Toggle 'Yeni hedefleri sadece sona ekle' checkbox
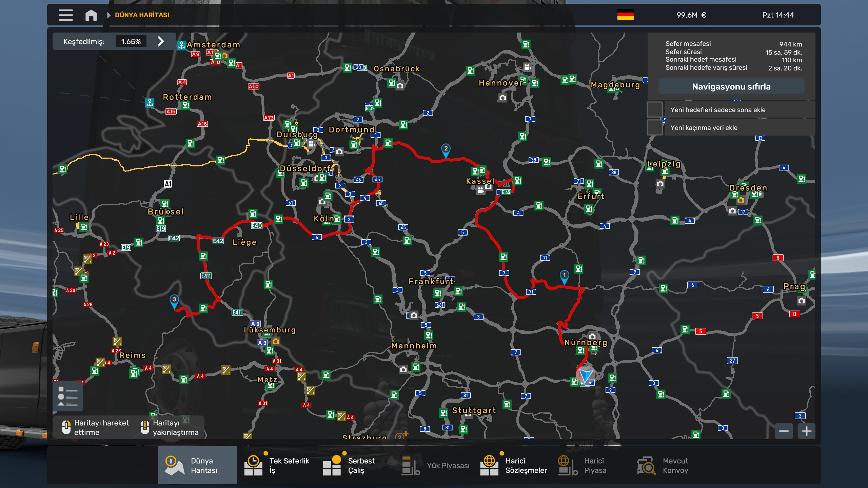The image size is (868, 488). tap(655, 110)
